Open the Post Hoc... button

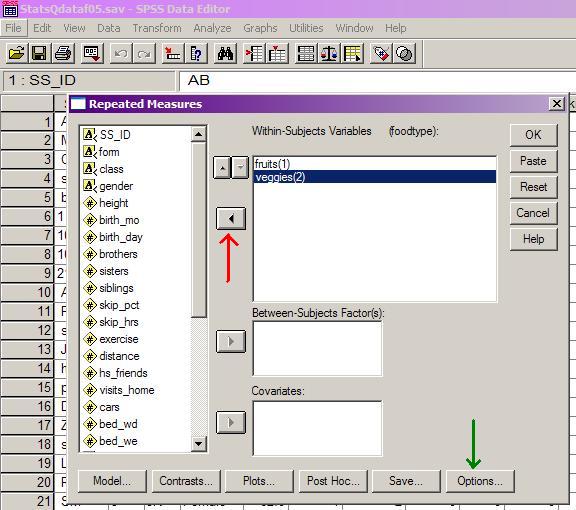click(x=333, y=481)
